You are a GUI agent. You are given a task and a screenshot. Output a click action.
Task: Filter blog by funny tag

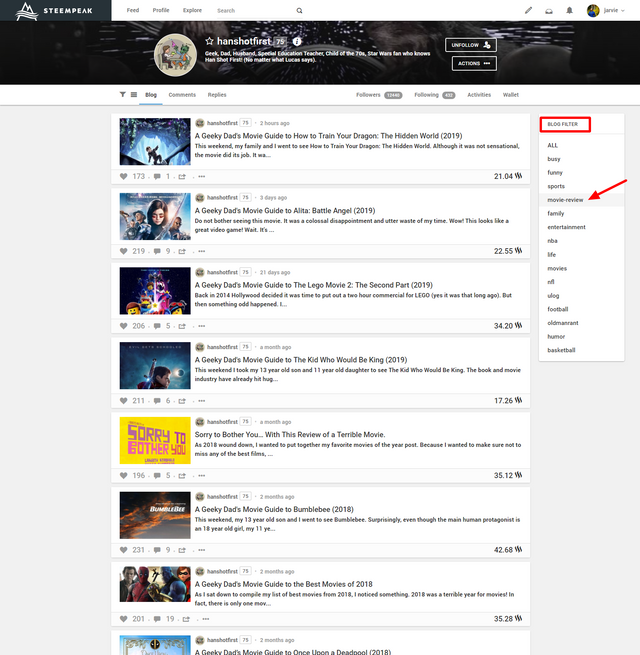(x=555, y=173)
